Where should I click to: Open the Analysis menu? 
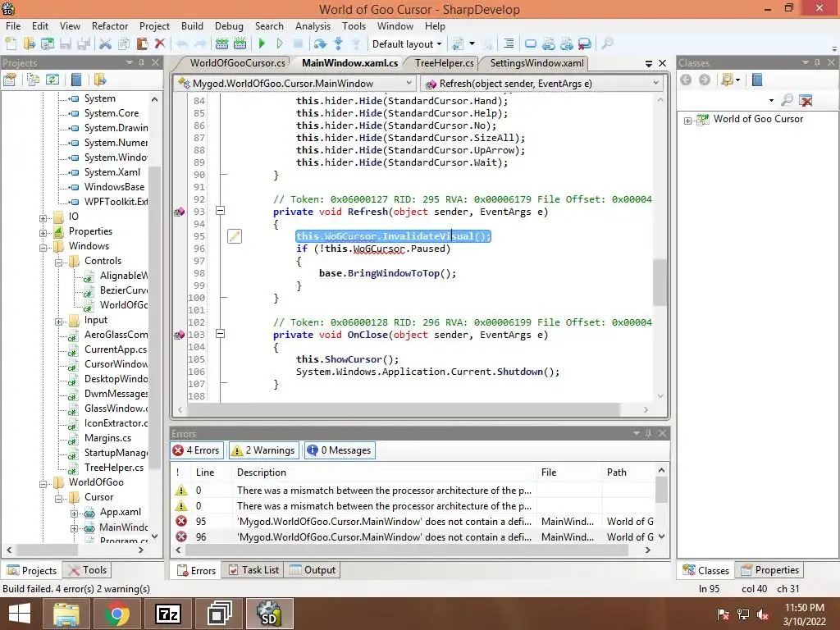coord(313,26)
